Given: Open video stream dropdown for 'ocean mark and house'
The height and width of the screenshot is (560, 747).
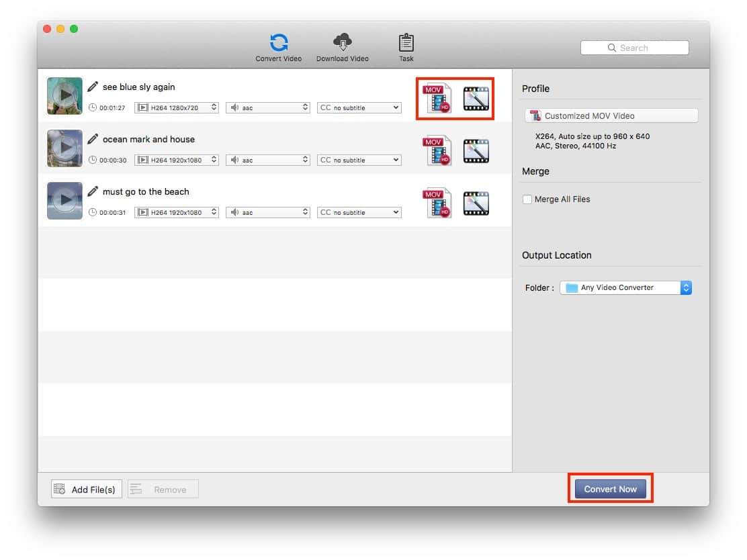Looking at the screenshot, I should click(176, 160).
